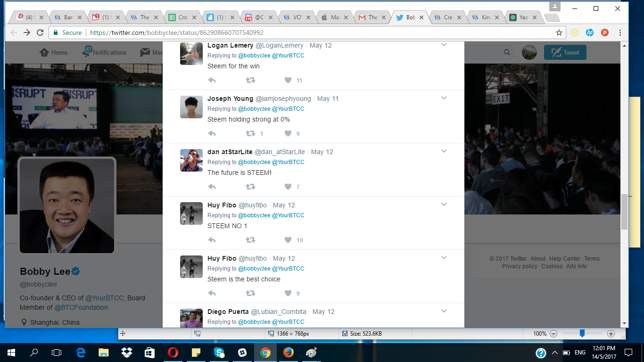644x362 pixels.
Task: Open Logan Lemery's avatar
Action: coord(191,53)
